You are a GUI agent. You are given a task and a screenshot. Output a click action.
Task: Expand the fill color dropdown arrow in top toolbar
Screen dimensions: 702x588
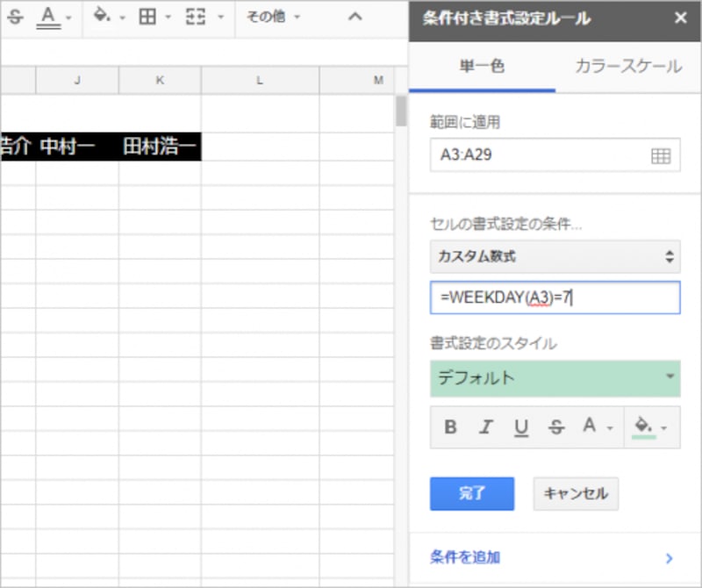122,18
